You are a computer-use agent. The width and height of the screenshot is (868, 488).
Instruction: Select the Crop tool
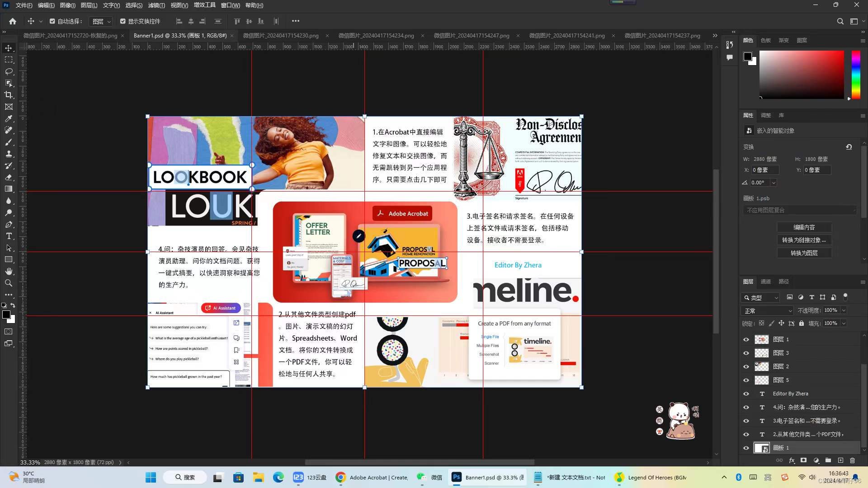pos(9,95)
